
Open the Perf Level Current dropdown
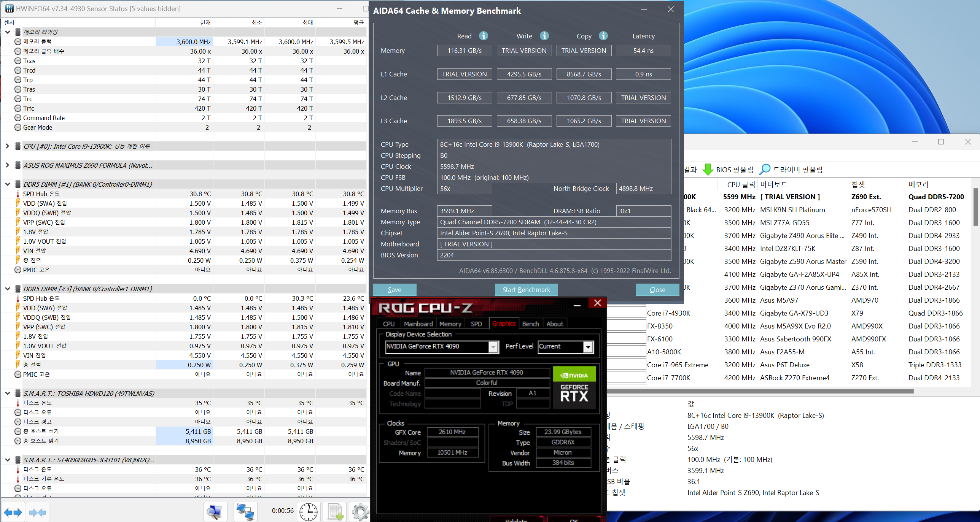point(588,347)
